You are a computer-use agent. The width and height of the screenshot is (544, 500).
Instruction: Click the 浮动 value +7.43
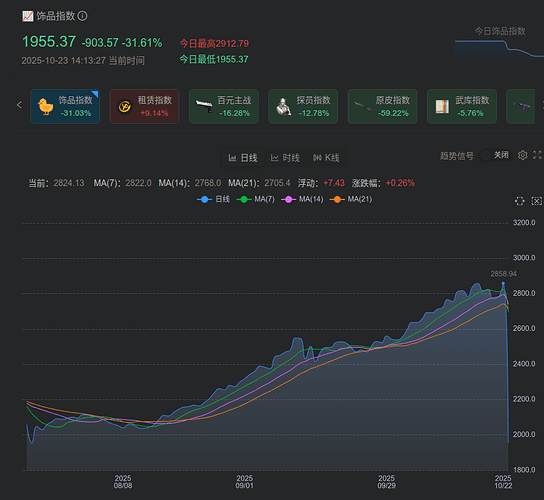[334, 183]
